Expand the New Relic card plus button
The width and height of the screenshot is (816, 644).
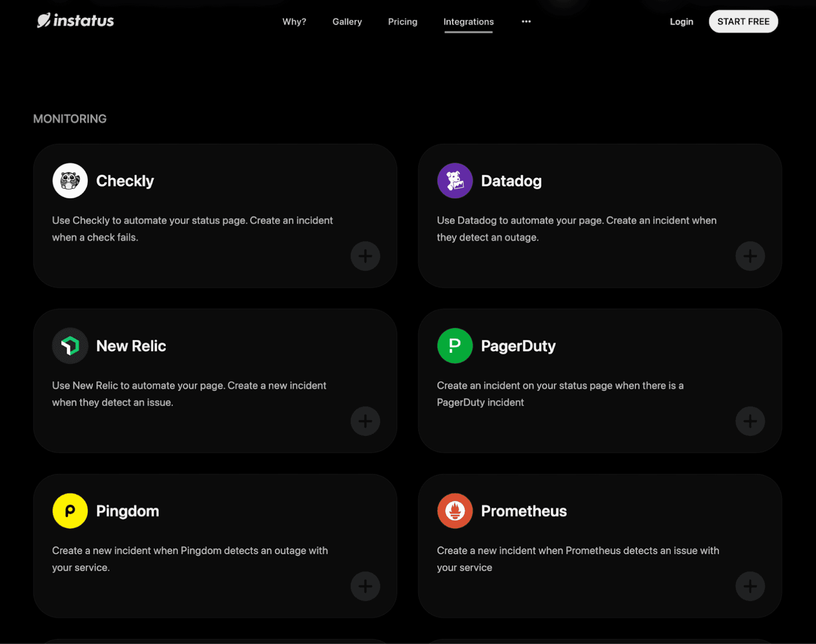(x=365, y=421)
